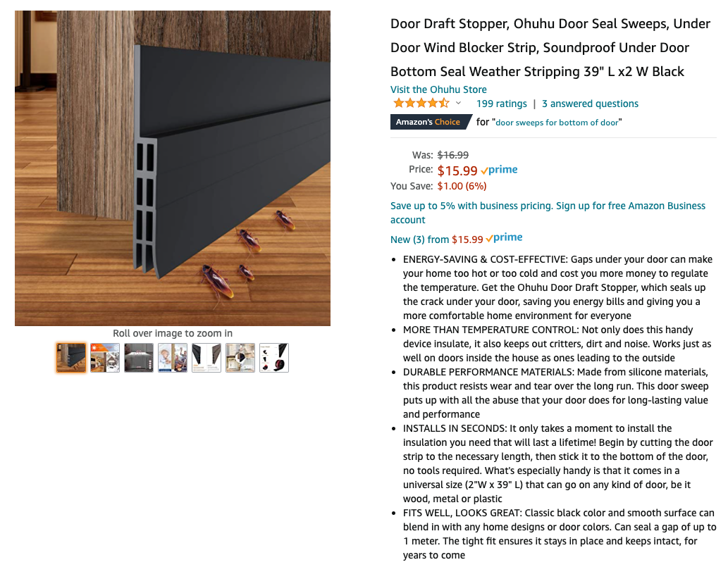Click the Door Draft Stopper product title
Viewport: 728px width, 567px height.
pyautogui.click(x=550, y=47)
